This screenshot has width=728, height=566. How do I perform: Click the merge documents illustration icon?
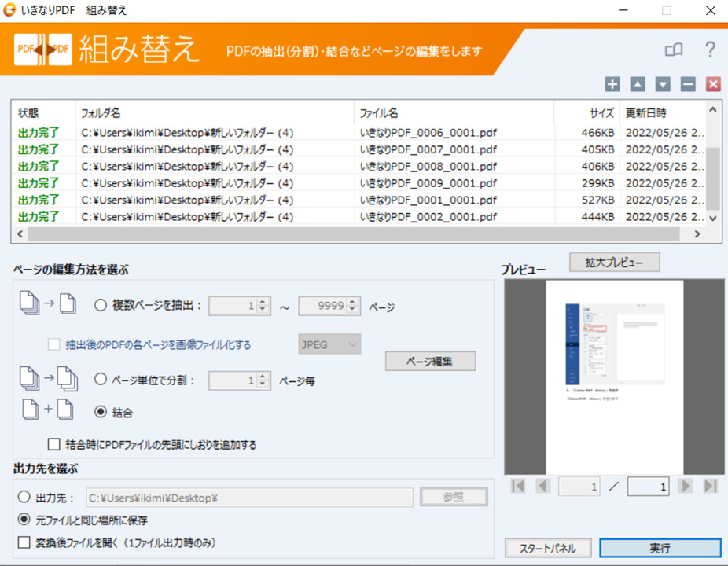coord(48,409)
